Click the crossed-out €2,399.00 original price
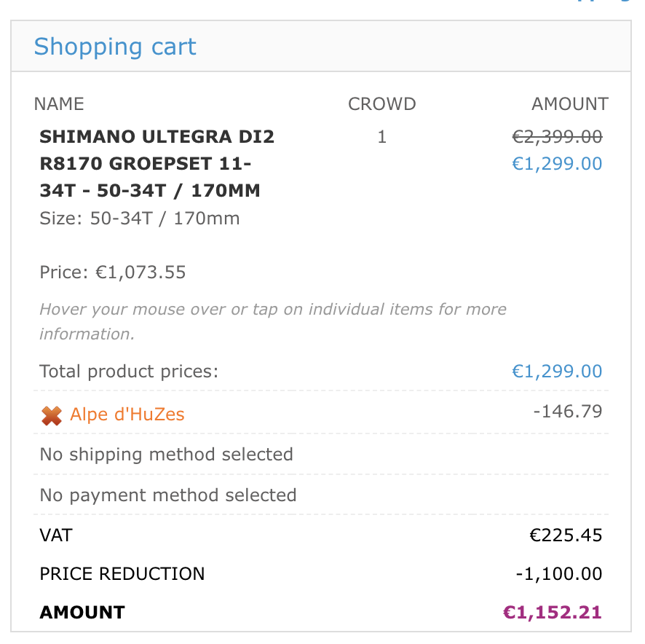Screen dimensions: 645x644 557,136
